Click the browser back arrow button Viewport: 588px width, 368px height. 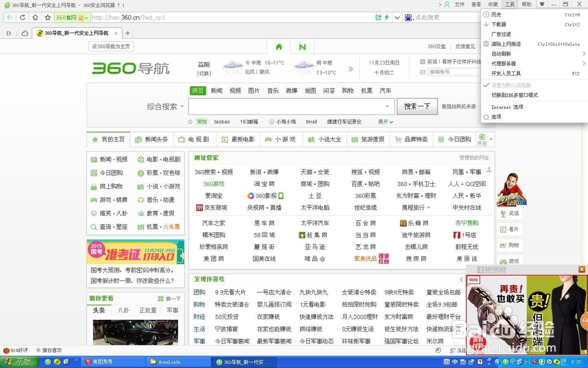(10, 17)
